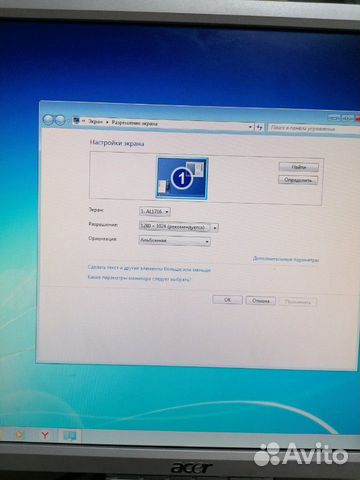
Task: Open Windows Media Player from taskbar
Action: 19,435
